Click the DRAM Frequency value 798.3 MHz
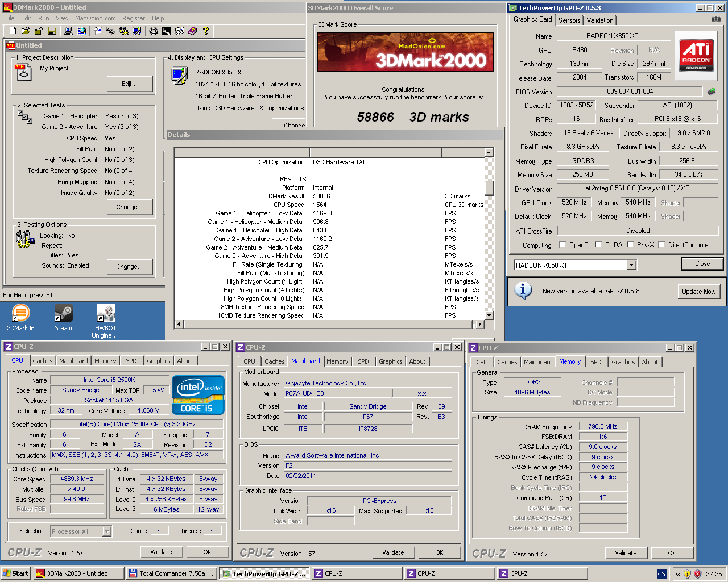728x582 pixels. click(603, 426)
